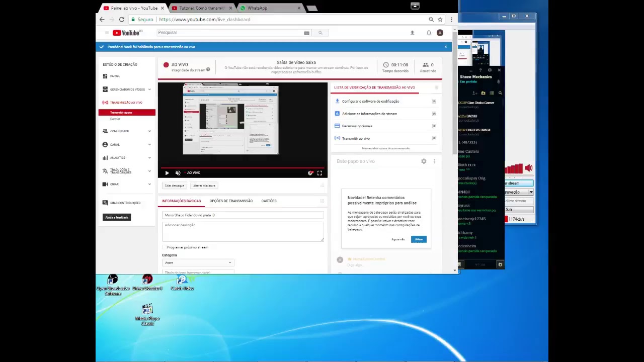644x362 pixels.
Task: Click the stream title input field
Action: tap(243, 215)
